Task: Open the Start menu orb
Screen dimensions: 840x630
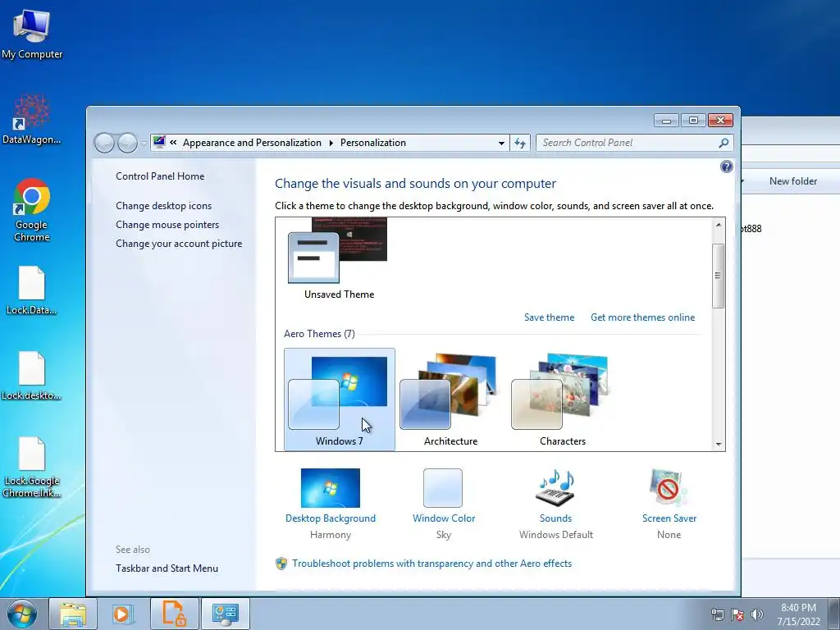Action: [x=22, y=614]
